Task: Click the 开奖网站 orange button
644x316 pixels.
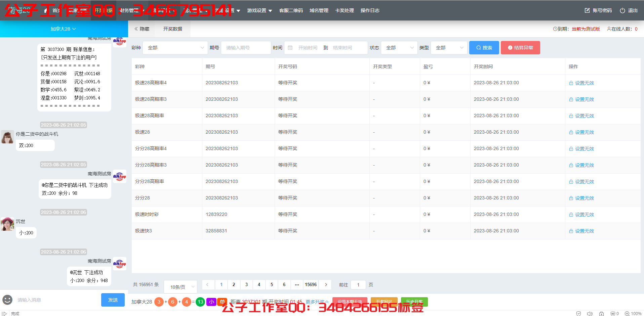Action: [x=384, y=302]
